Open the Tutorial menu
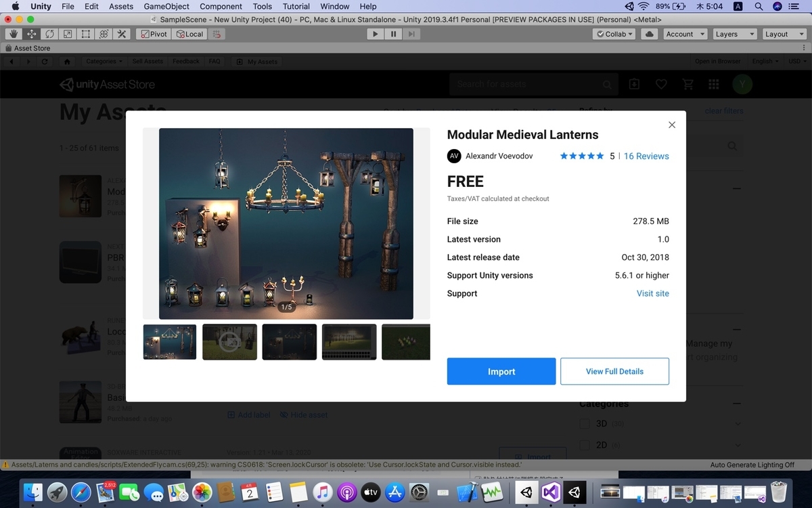The height and width of the screenshot is (508, 812). pyautogui.click(x=296, y=6)
